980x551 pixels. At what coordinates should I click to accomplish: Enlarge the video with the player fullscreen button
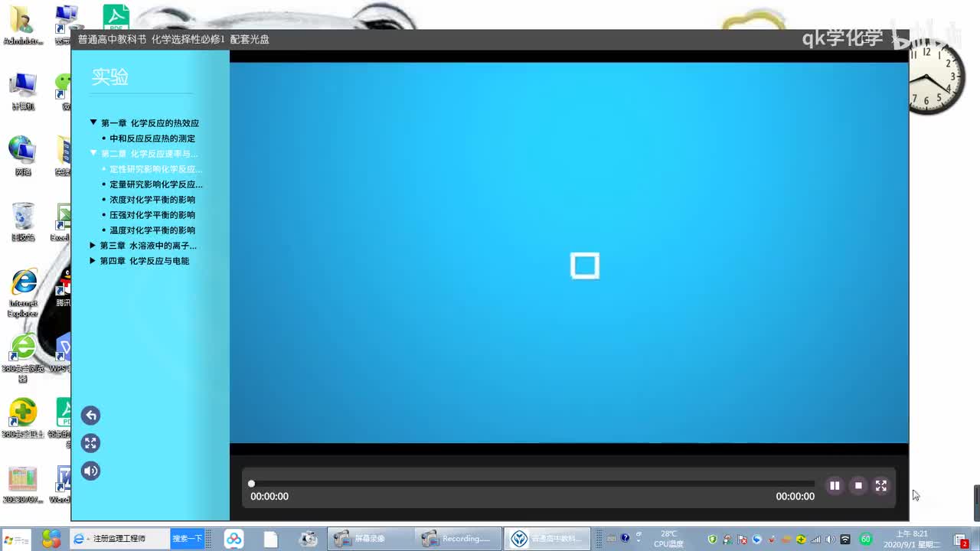click(x=881, y=485)
